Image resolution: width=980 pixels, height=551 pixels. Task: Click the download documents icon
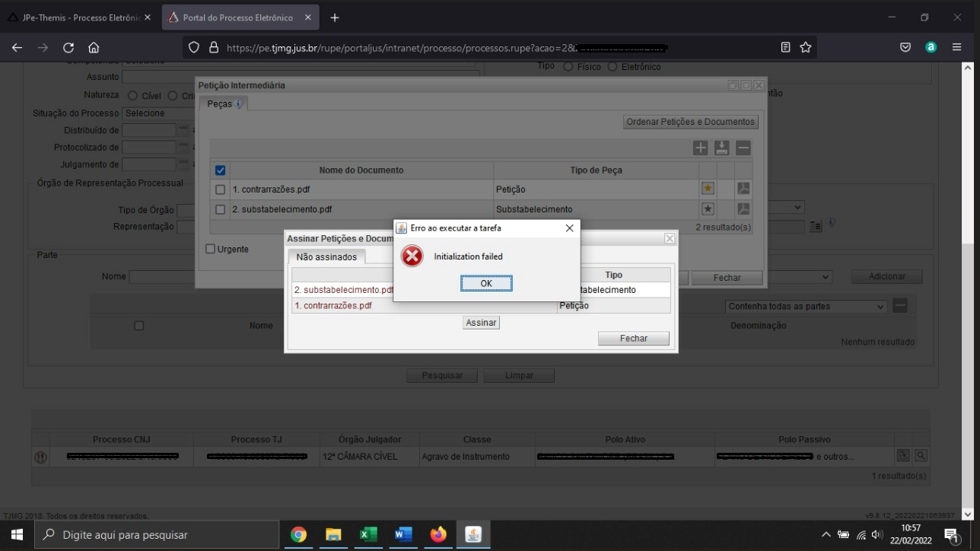pyautogui.click(x=721, y=148)
